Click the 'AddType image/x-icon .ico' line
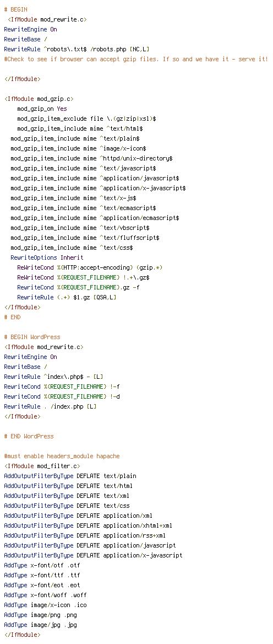This screenshot has height=644, width=273. coord(46,605)
